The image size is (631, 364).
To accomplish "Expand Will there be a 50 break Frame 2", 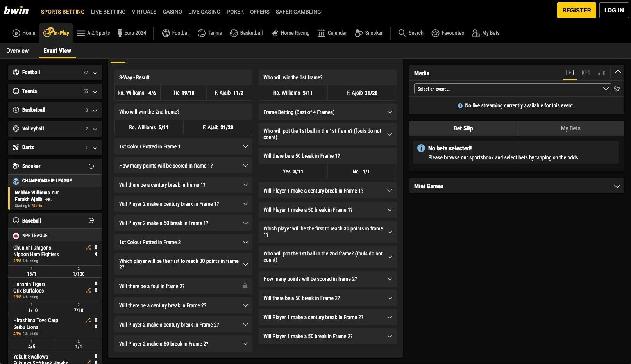I will (x=328, y=298).
